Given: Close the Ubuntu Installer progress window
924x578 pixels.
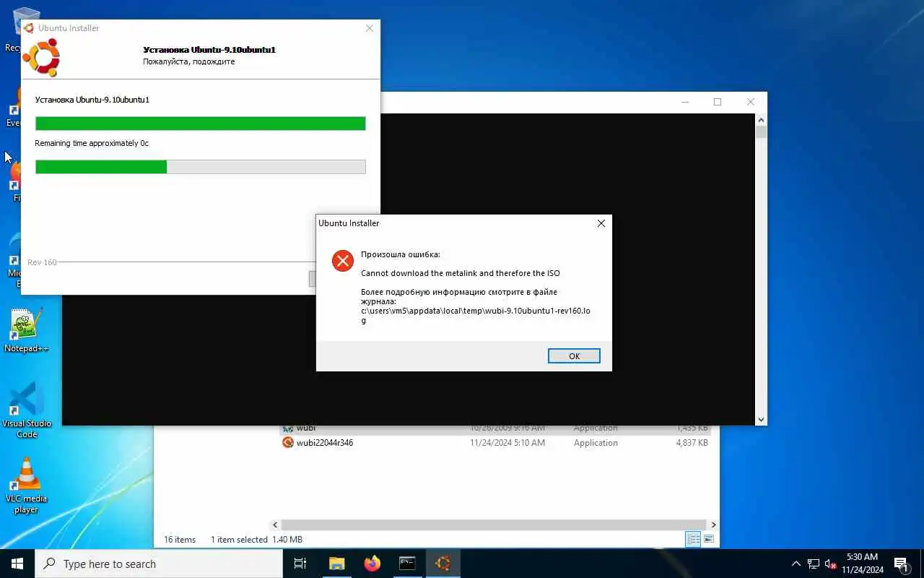Looking at the screenshot, I should point(370,28).
